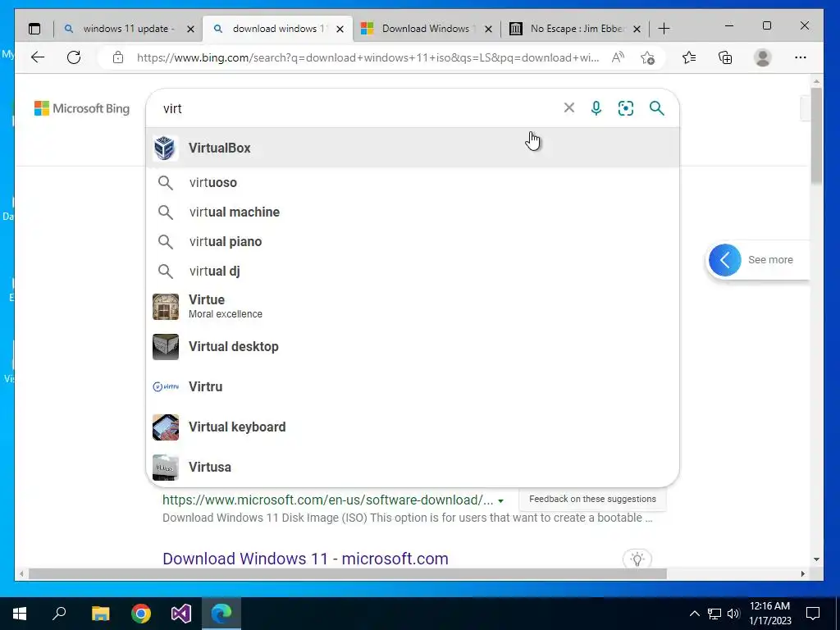This screenshot has height=630, width=840.
Task: Clear the Bing search box text
Action: click(x=569, y=108)
